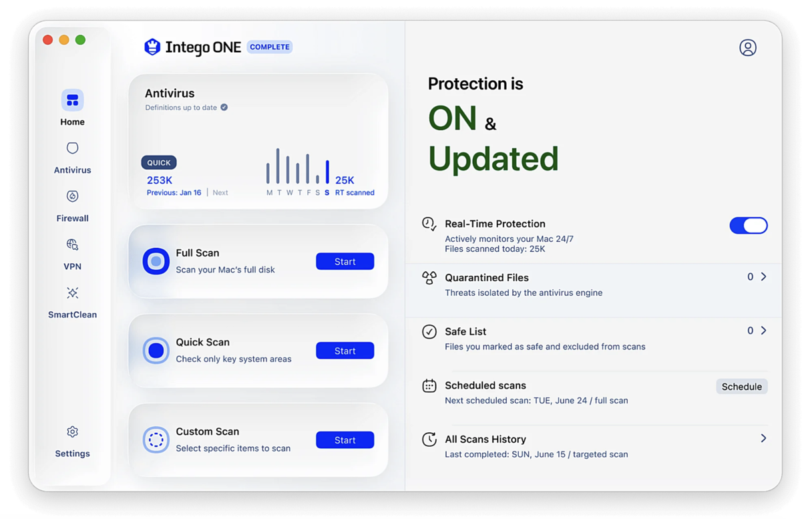Open the Antivirus shield icon in sidebar
This screenshot has height=519, width=812.
pyautogui.click(x=72, y=148)
